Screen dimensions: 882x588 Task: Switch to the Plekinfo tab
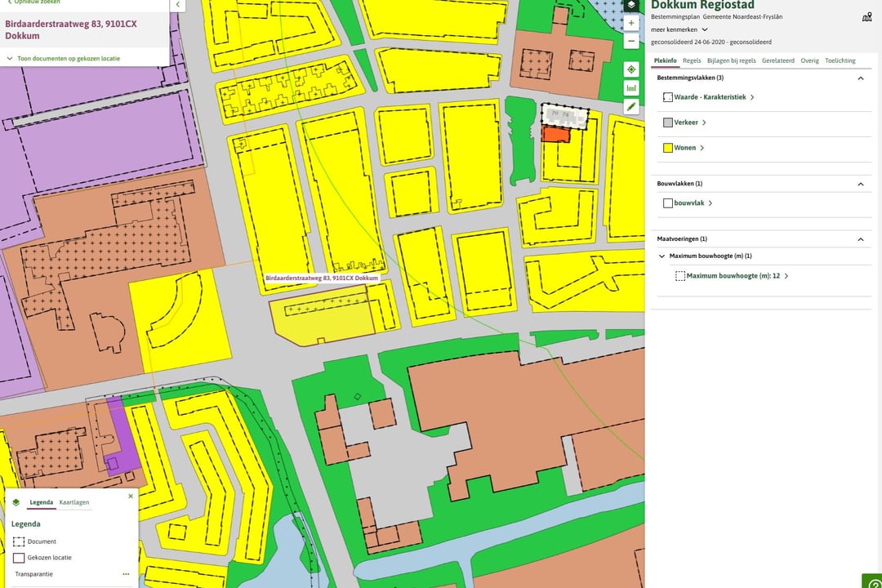click(665, 60)
